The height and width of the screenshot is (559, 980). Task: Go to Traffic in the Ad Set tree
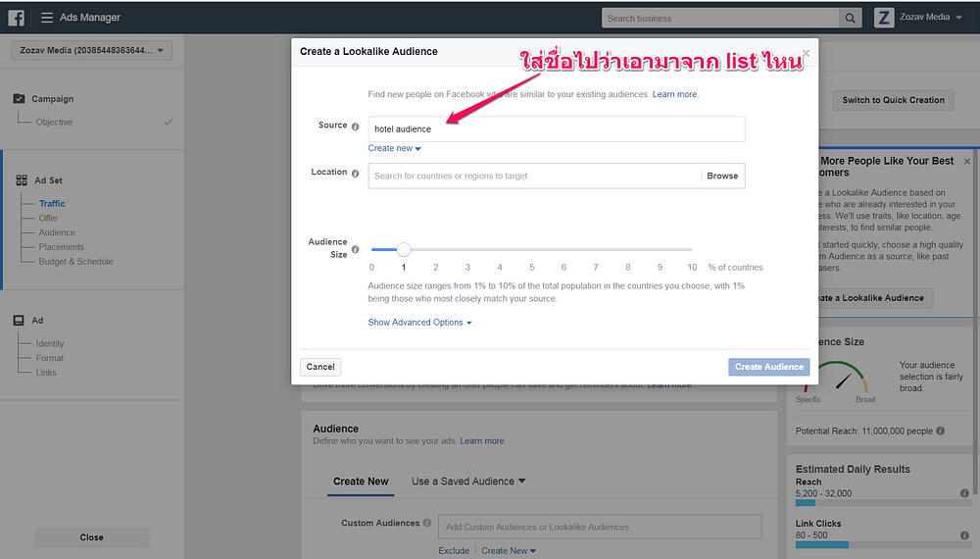52,203
